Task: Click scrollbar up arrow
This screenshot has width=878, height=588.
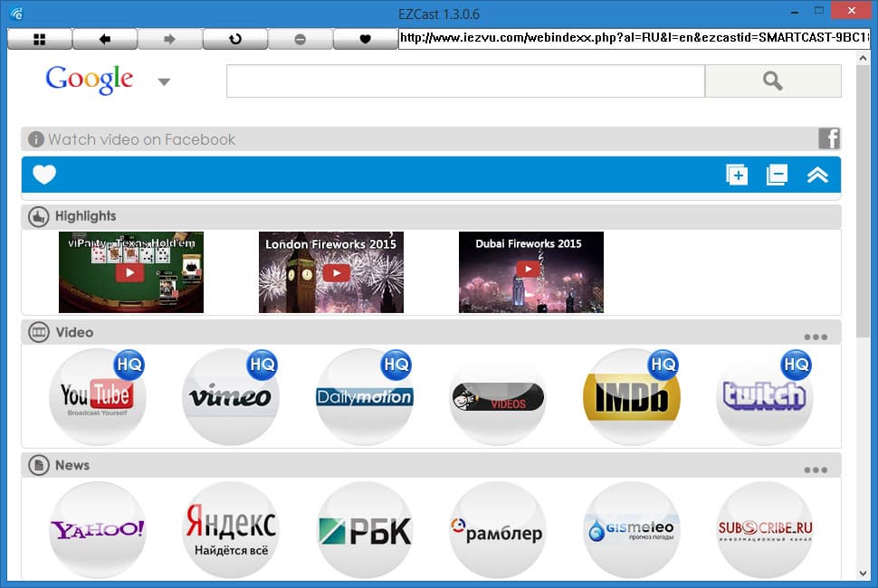Action: (863, 58)
